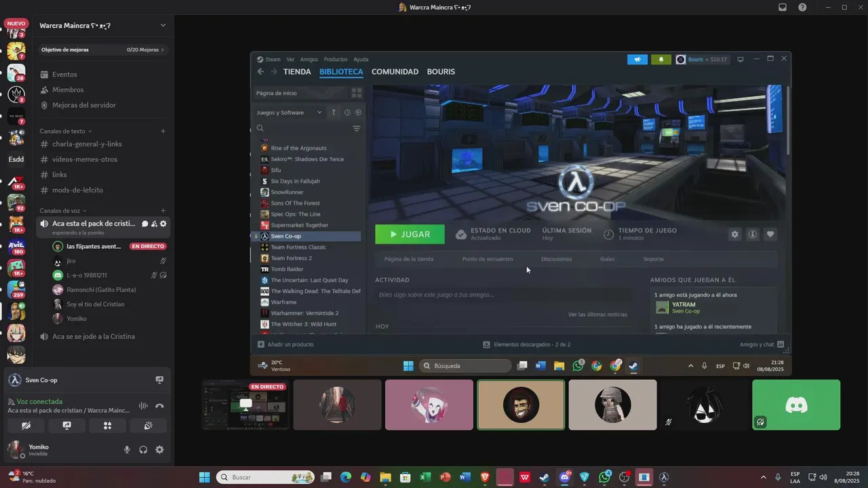Edit current voice channel settings gear
Image resolution: width=868 pixels, height=488 pixels.
163,224
